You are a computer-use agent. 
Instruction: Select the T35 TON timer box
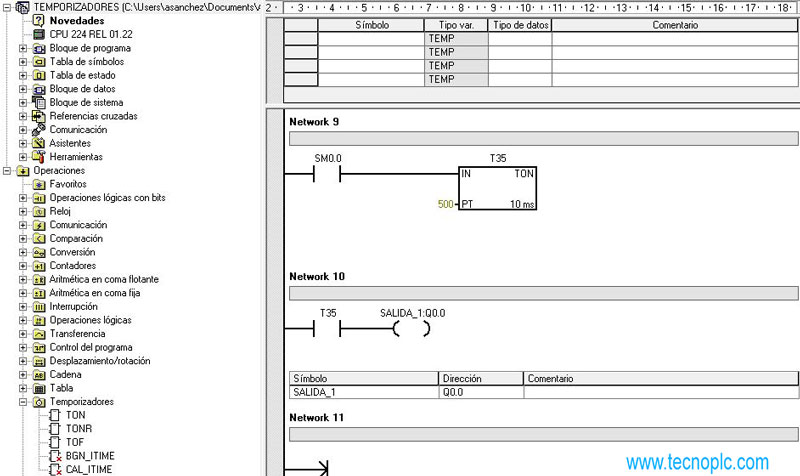coord(497,189)
